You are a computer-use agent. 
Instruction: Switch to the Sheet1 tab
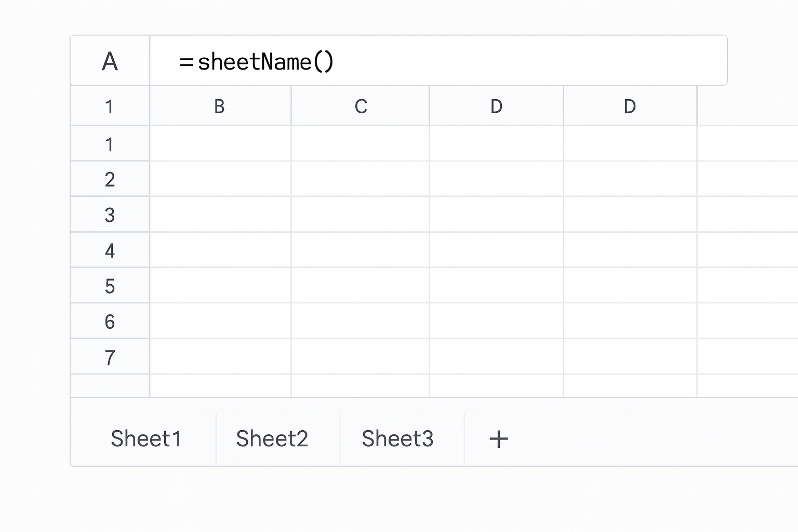[x=146, y=439]
